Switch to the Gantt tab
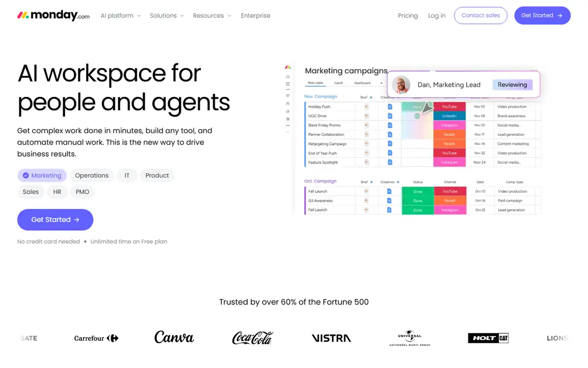Screen dimensions: 588x368 338,83
